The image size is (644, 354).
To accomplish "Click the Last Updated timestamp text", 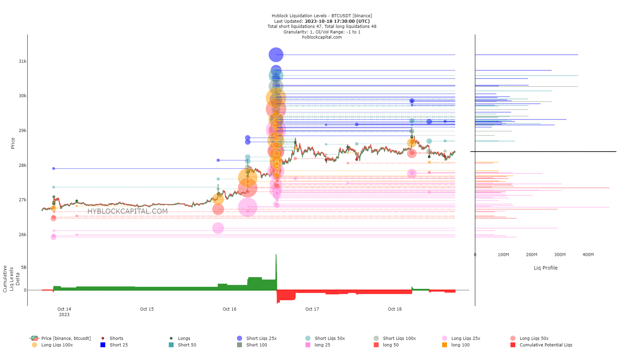I will point(322,21).
